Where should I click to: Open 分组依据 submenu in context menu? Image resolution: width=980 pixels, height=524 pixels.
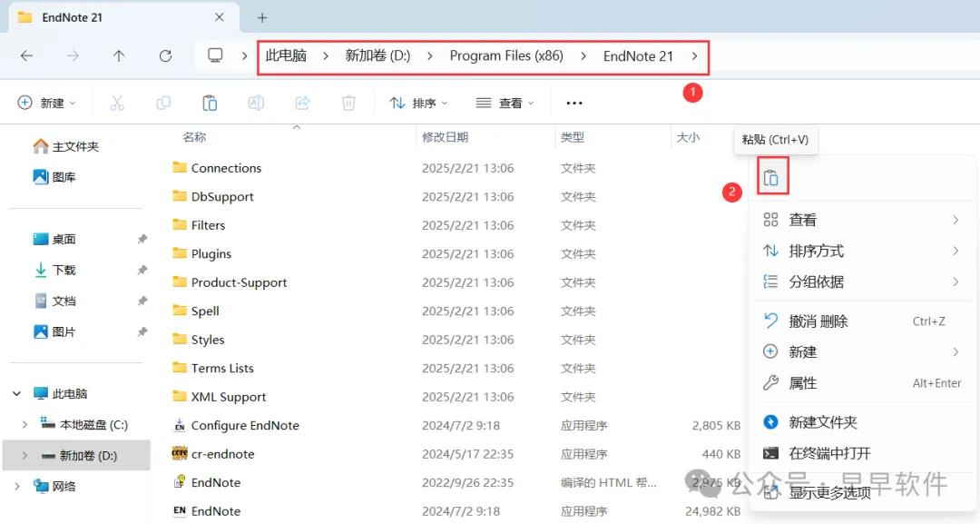pos(861,282)
